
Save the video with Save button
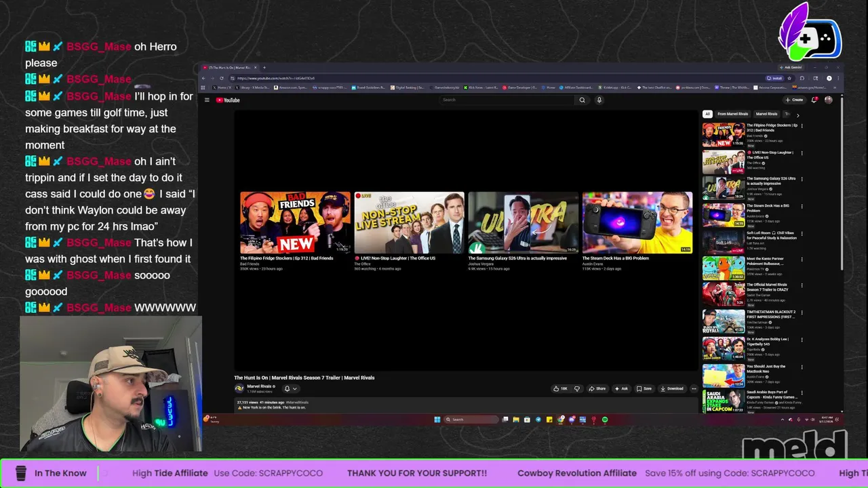[644, 388]
